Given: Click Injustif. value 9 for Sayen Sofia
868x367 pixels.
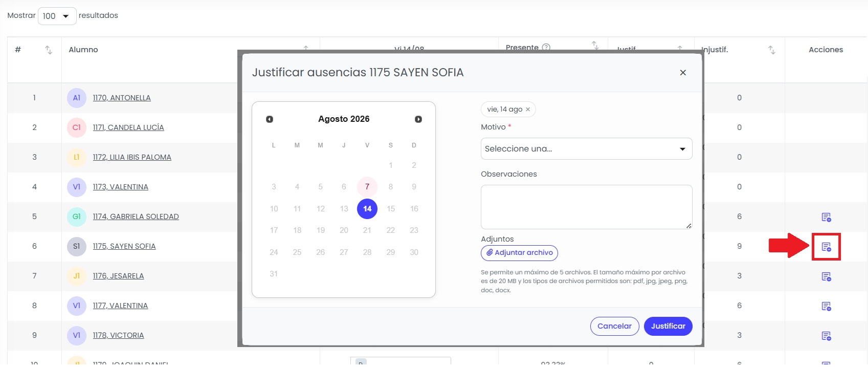Looking at the screenshot, I should point(739,246).
